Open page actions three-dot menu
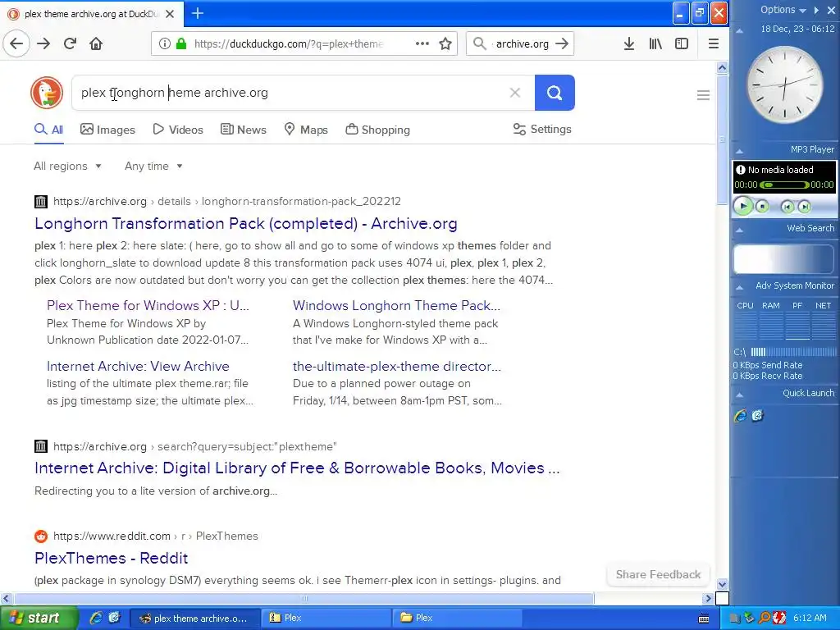The width and height of the screenshot is (840, 630). click(422, 43)
